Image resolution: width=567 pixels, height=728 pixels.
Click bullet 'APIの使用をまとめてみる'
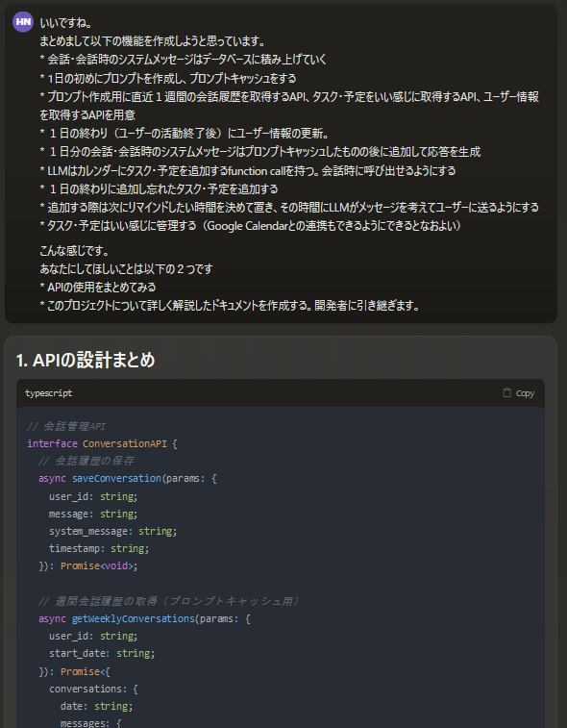(98, 287)
